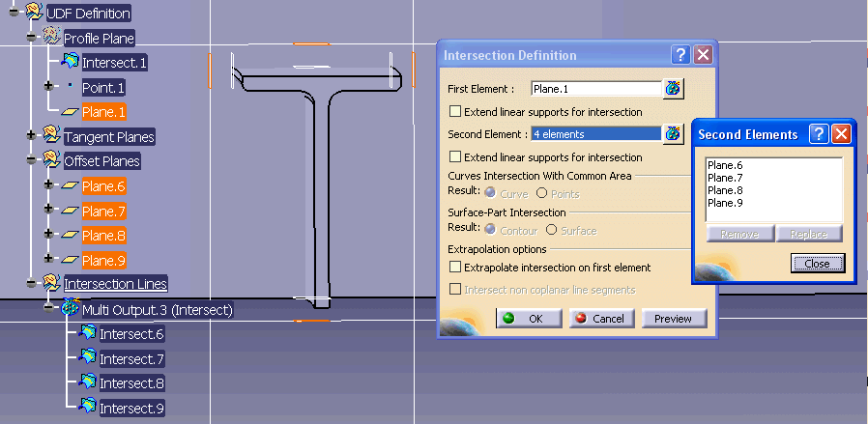Click Close in Second Elements dialog
Screen dimensions: 868x424
click(x=818, y=264)
